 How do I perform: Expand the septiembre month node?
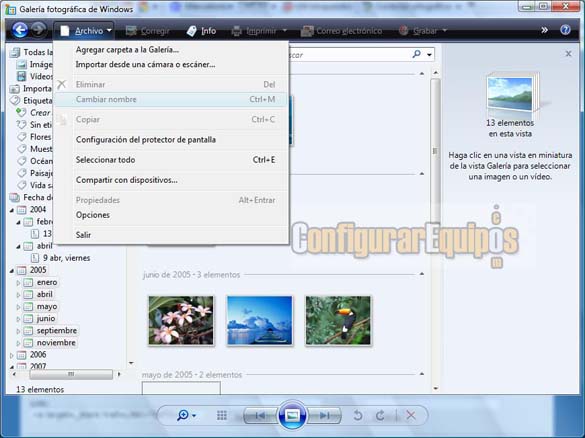coord(18,331)
